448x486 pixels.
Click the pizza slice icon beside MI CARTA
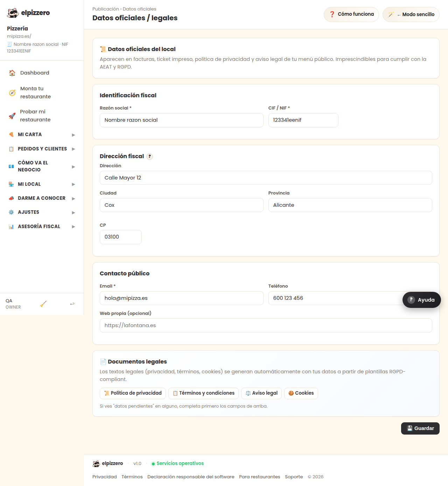pyautogui.click(x=11, y=134)
